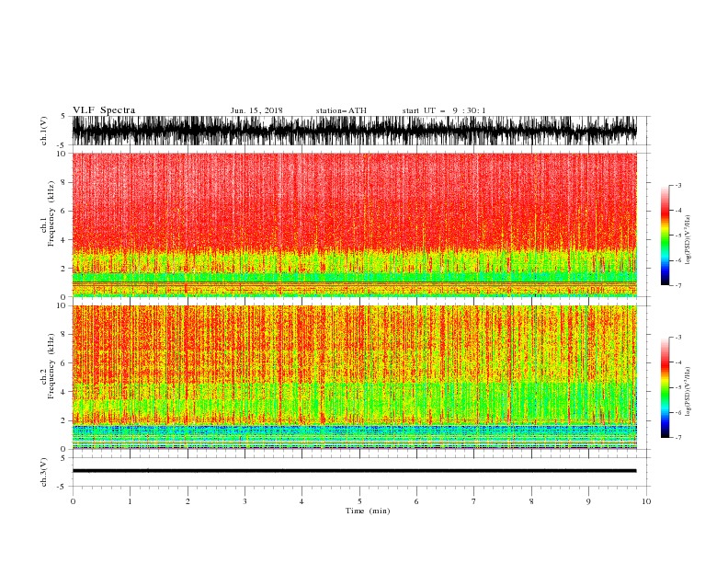This screenshot has height=563, width=728.
Task: Click the "ch.1(V)" axis label
Action: coord(44,131)
